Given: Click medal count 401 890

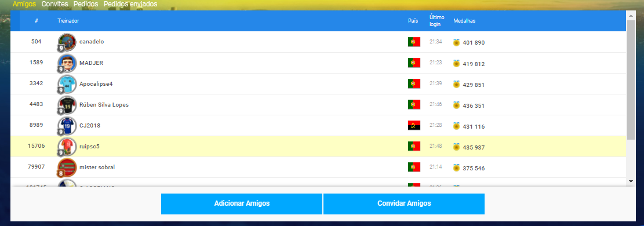Looking at the screenshot, I should [474, 43].
